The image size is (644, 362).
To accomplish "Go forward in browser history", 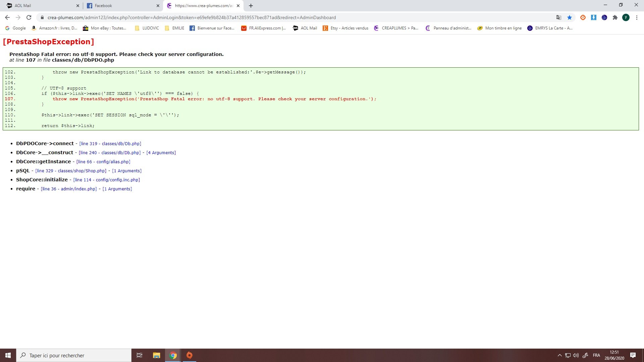I will click(18, 17).
